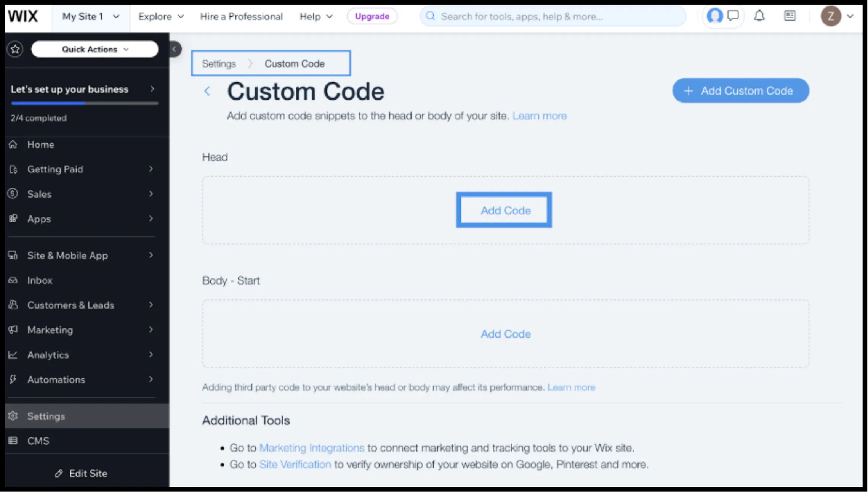Viewport: 868px width, 492px height.
Task: Open the notifications bell
Action: click(x=759, y=16)
